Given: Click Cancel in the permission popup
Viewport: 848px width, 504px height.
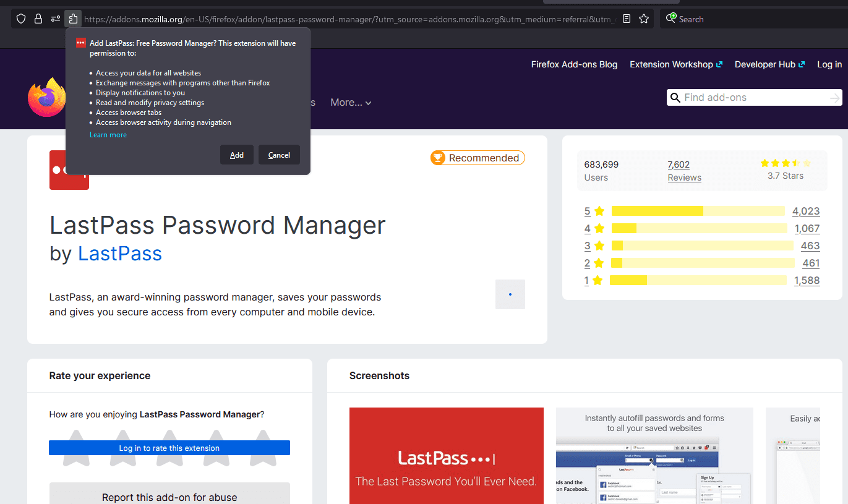Looking at the screenshot, I should [x=279, y=155].
